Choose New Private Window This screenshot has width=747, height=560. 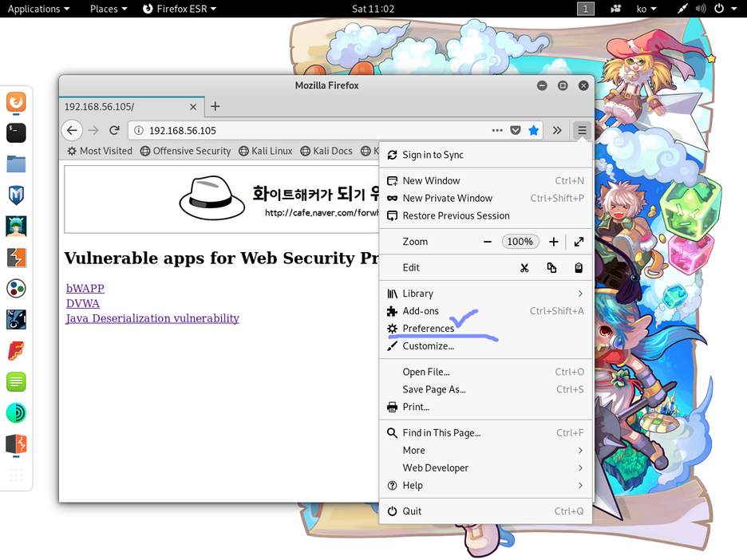(x=485, y=198)
